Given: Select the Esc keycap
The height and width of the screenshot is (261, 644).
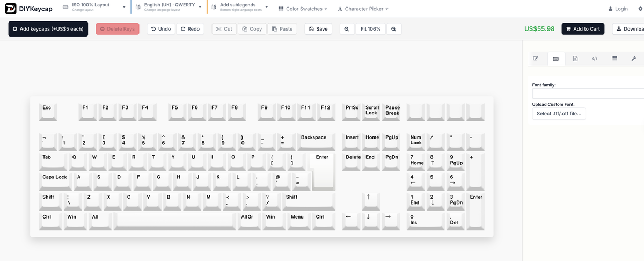Looking at the screenshot, I should (48, 112).
